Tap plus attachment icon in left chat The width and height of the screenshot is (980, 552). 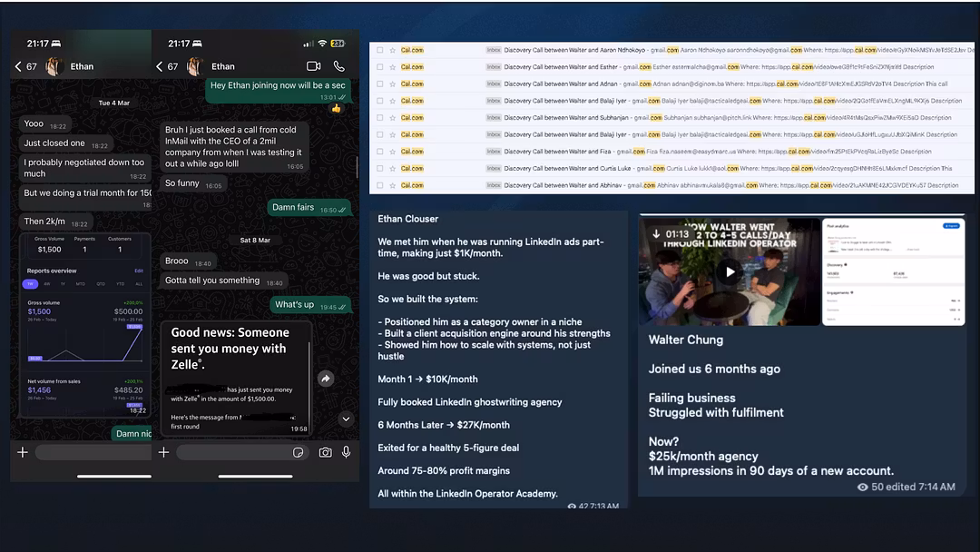(x=23, y=452)
